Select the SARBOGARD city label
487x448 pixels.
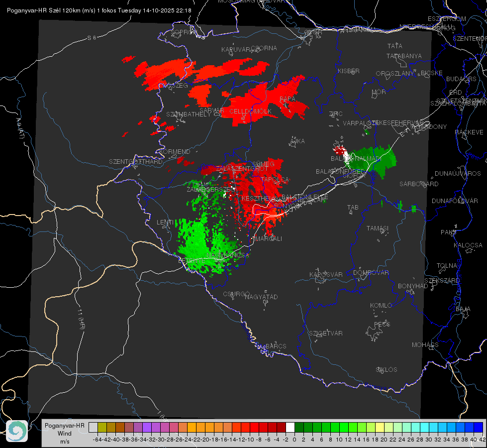[419, 184]
